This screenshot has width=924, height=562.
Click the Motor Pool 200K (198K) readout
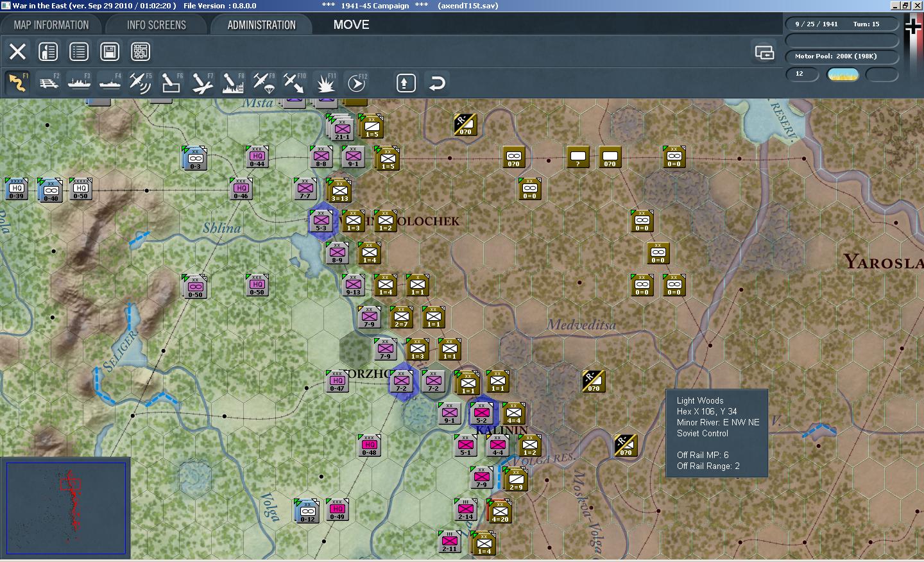click(x=842, y=56)
